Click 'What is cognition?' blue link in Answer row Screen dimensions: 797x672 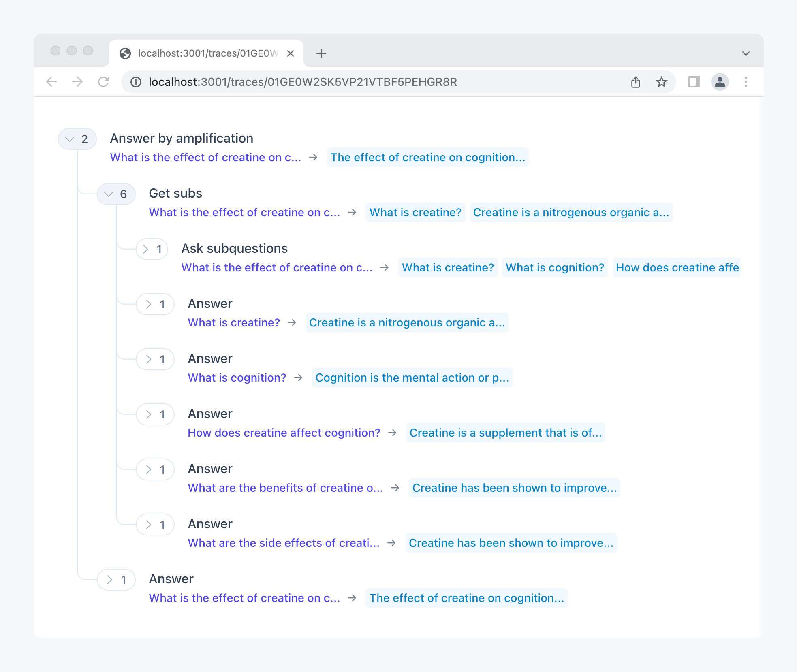237,378
